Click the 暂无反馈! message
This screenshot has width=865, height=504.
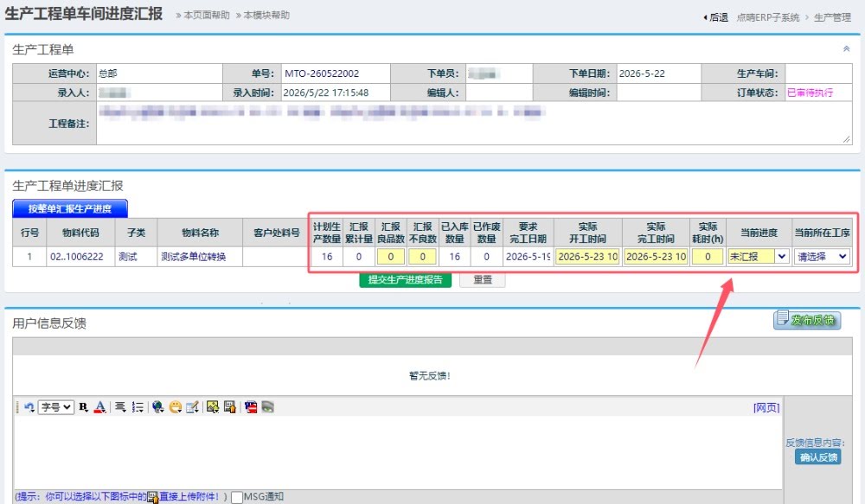coord(430,375)
